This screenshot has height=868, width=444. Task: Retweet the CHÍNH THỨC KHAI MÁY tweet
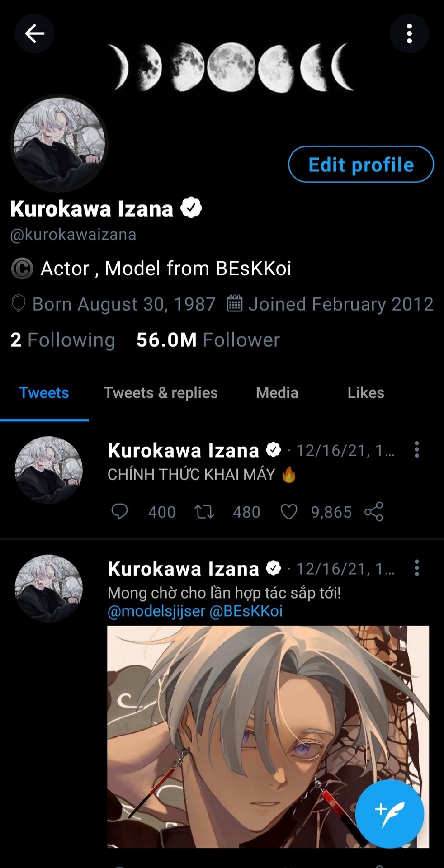pyautogui.click(x=204, y=512)
